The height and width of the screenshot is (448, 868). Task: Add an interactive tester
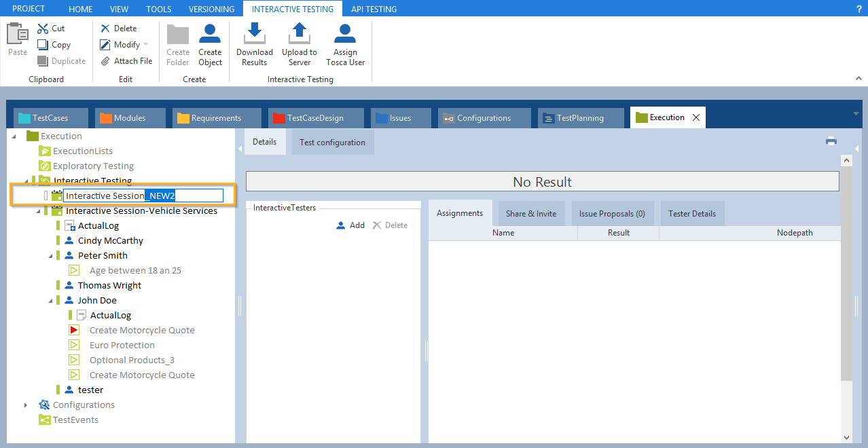coord(350,225)
